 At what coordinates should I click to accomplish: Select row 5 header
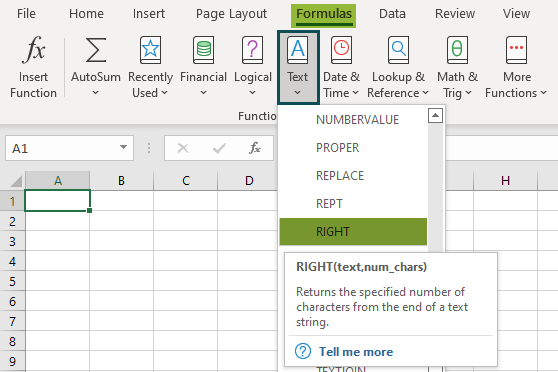click(12, 281)
